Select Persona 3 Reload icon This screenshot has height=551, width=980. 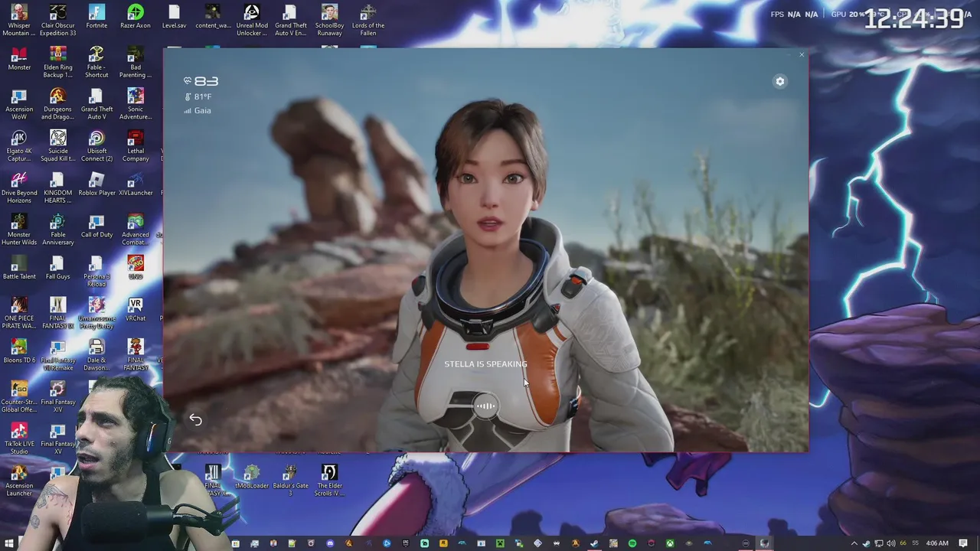point(96,272)
